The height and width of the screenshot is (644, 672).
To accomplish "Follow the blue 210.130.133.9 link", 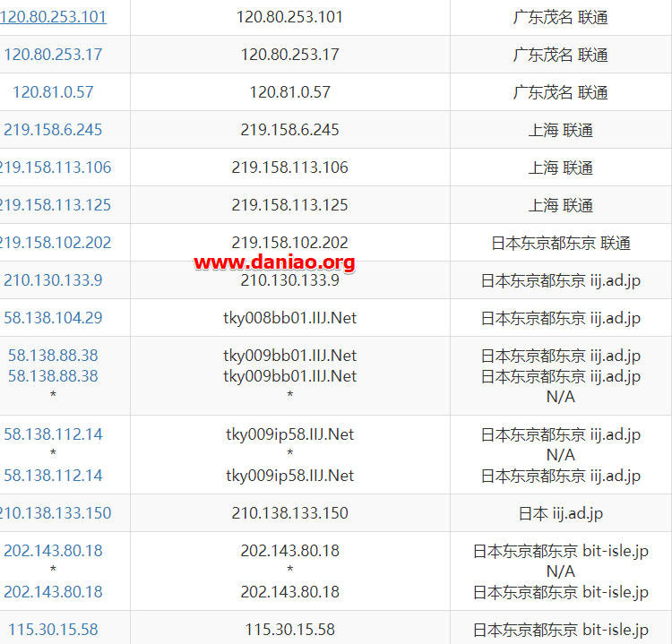I will pos(53,280).
